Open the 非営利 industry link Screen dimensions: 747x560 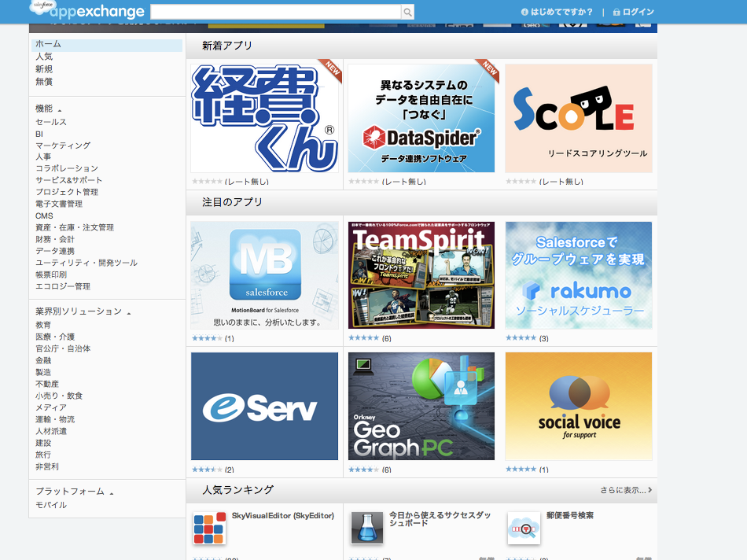[x=47, y=466]
